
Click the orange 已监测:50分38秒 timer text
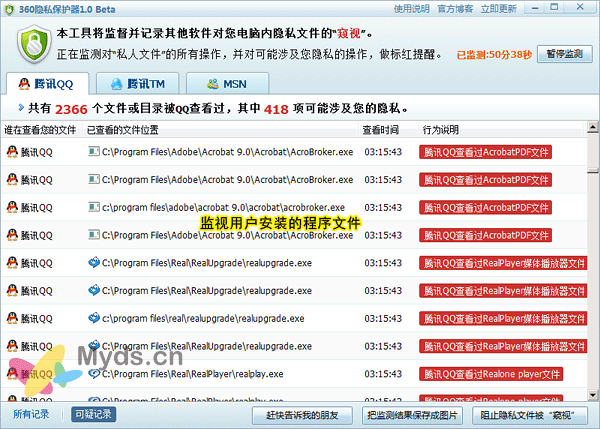tap(494, 55)
